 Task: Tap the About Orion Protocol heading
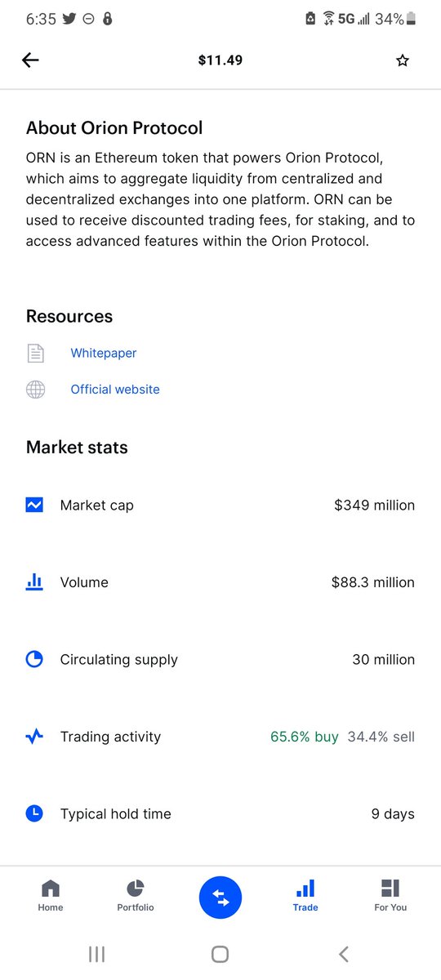click(x=114, y=128)
